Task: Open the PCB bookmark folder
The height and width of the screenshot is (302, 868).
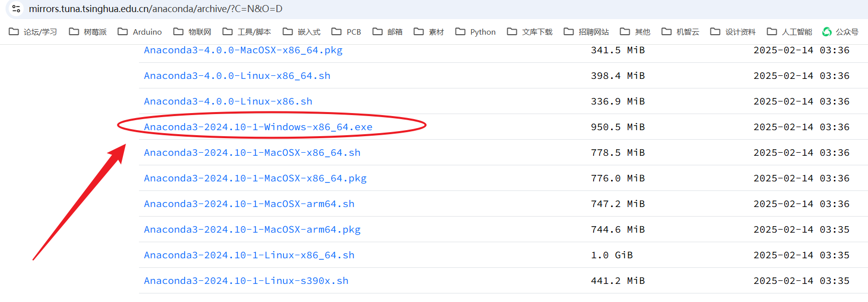Action: (x=346, y=32)
